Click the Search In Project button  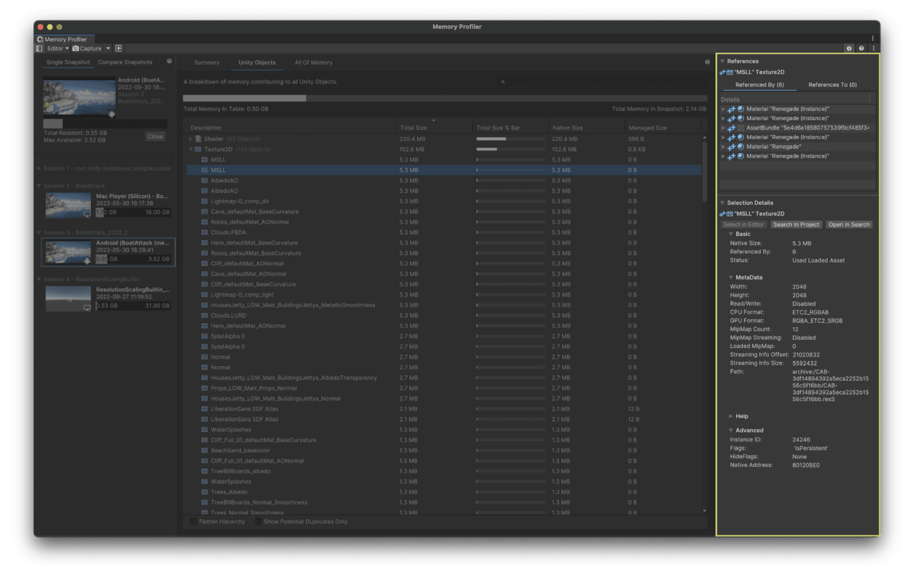[796, 225]
